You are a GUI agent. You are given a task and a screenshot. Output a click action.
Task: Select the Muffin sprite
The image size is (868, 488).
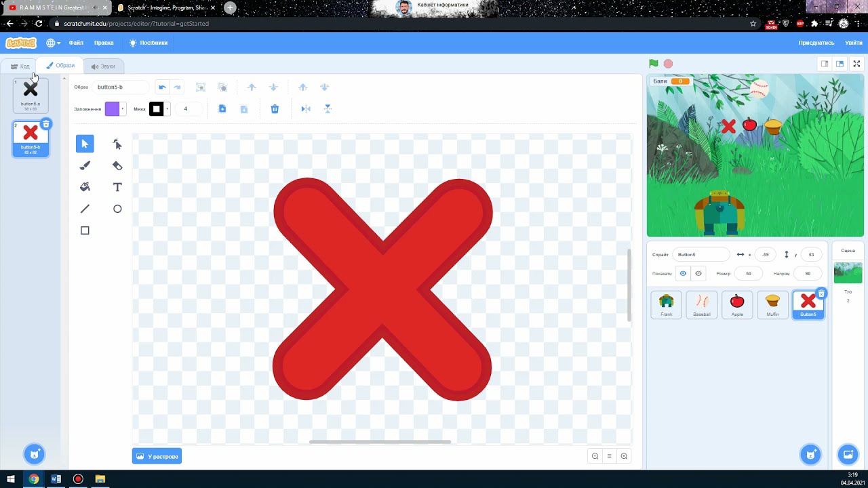pos(772,304)
